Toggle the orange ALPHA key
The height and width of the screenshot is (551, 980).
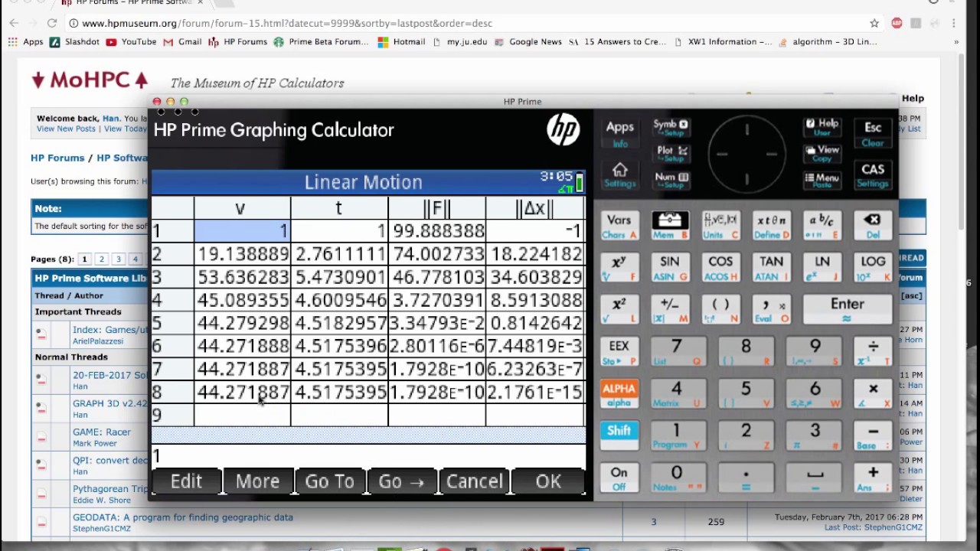coord(619,395)
